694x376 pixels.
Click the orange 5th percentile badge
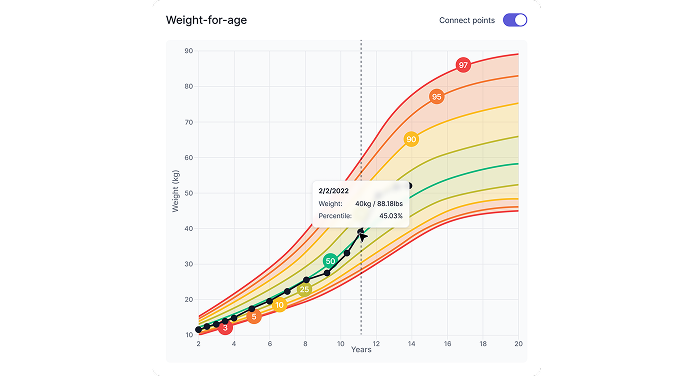254,316
